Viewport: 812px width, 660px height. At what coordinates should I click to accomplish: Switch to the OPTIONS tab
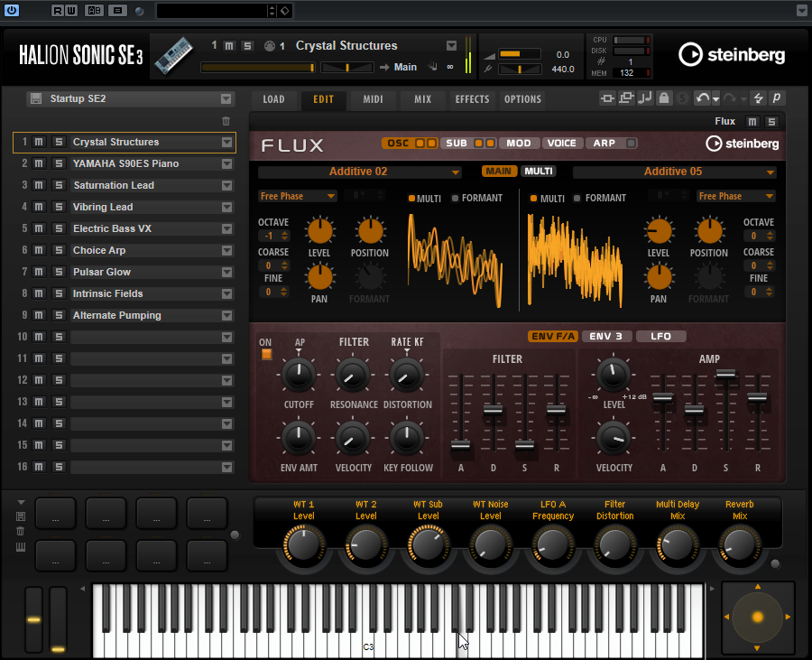click(x=522, y=99)
